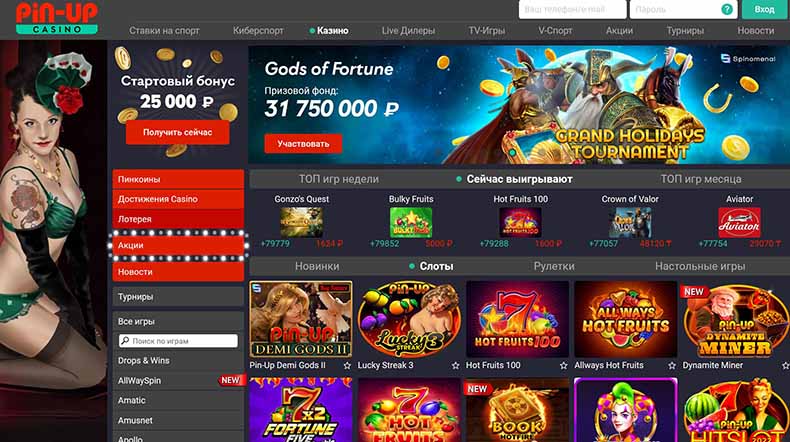Open the Crown of Valor icon

tap(630, 222)
